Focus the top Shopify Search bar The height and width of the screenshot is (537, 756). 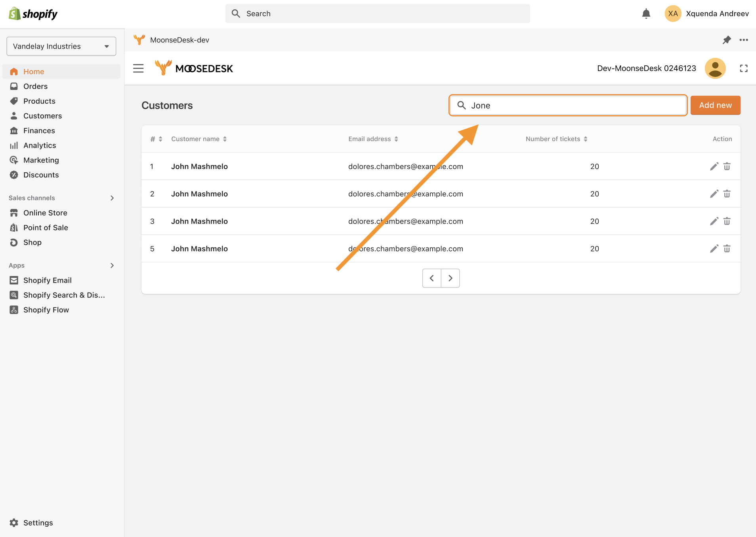point(378,14)
